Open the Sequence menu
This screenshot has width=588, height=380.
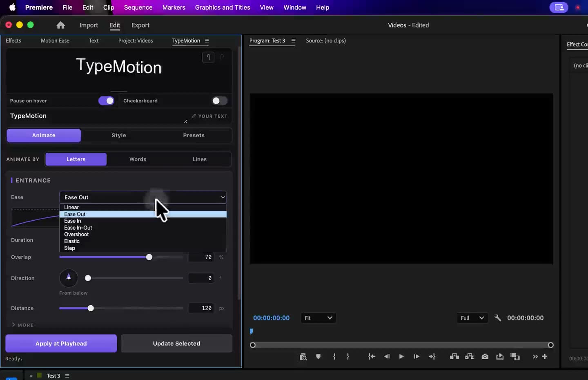[x=138, y=7]
